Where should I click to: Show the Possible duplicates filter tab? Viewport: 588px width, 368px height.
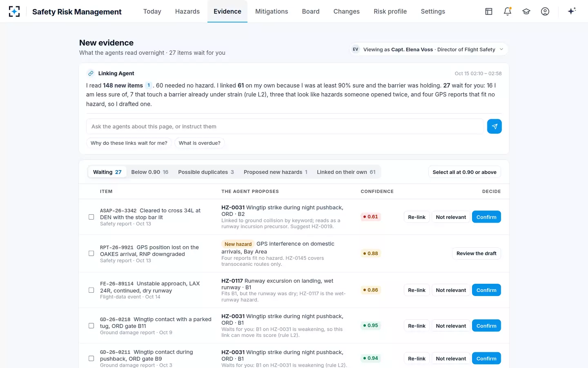(206, 172)
